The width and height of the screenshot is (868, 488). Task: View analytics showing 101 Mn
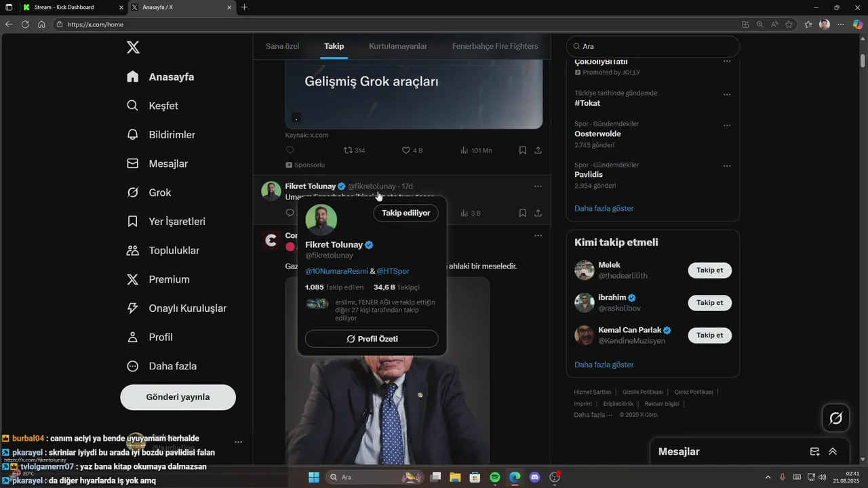pyautogui.click(x=476, y=150)
